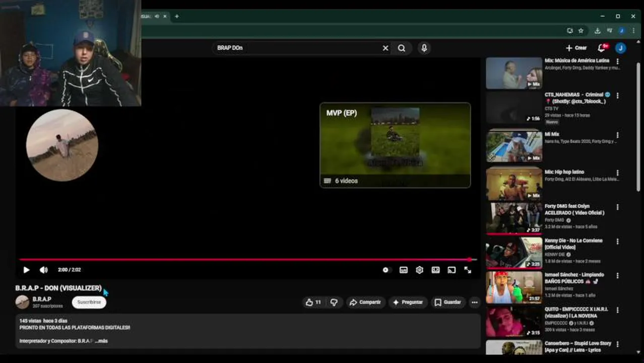Open the Chrome three-dot menu
This screenshot has height=363, width=644.
pyautogui.click(x=633, y=31)
